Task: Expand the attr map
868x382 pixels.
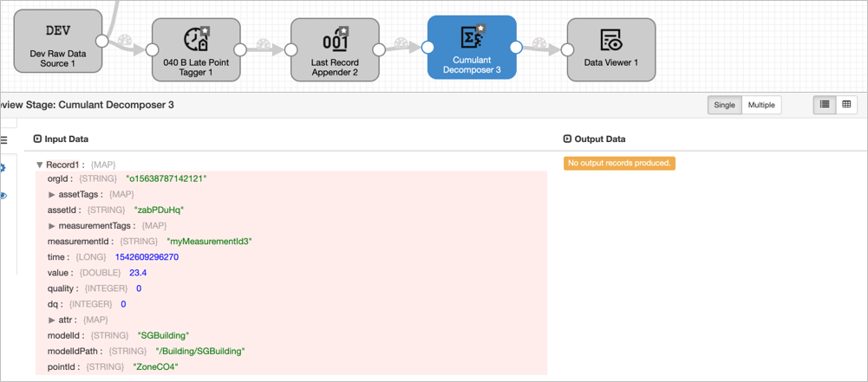Action: tap(52, 320)
